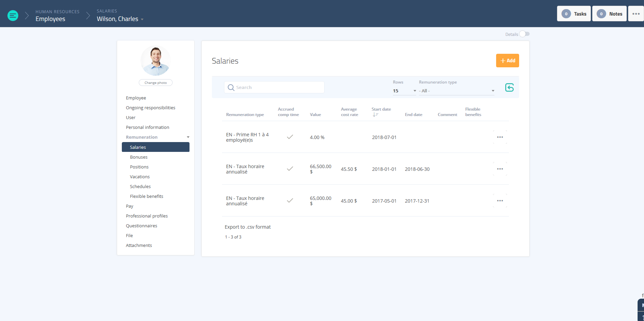Open the Pay sidebar section

point(130,206)
